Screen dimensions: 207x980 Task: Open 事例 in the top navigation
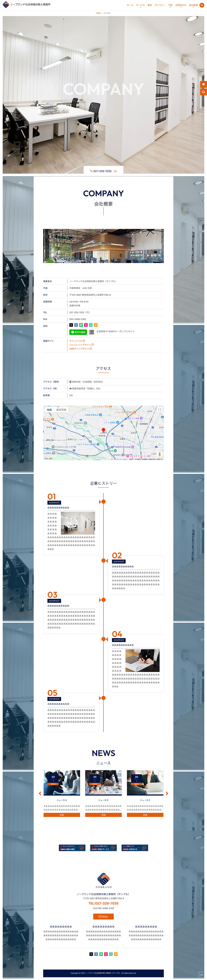point(149,5)
